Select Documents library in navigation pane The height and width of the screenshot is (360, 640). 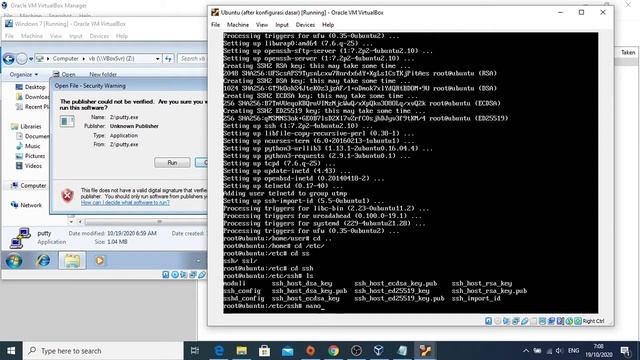pos(33,136)
